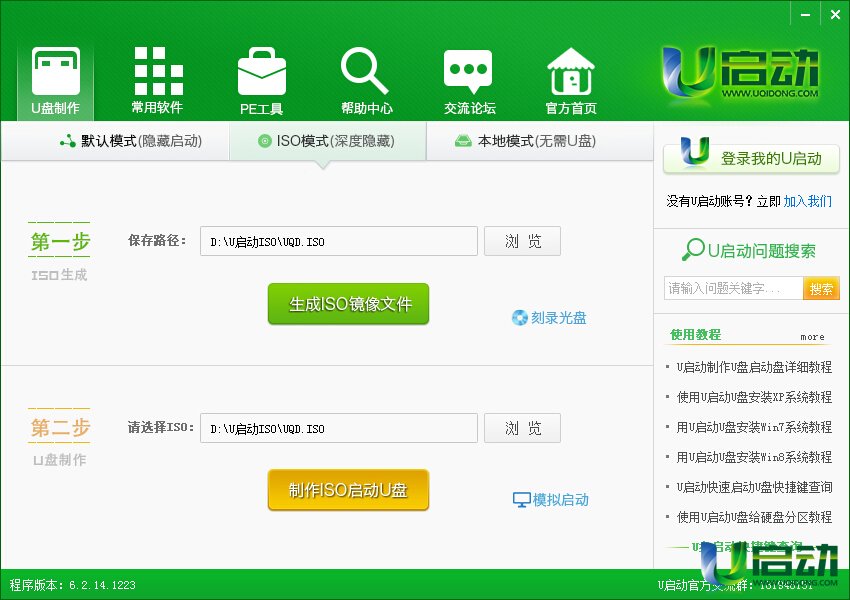Switch to ISO模式(深度隐藏) tab

click(x=327, y=141)
